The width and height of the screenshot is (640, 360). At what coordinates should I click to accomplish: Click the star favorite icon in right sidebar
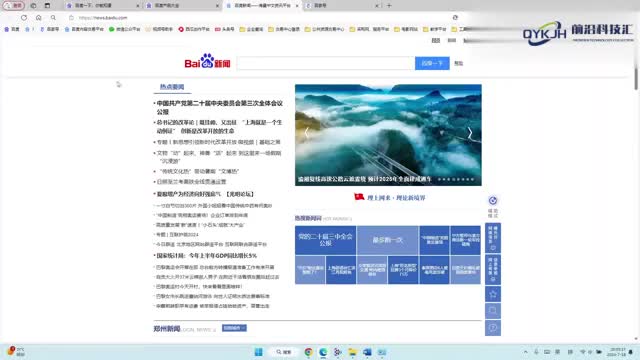pyautogui.click(x=493, y=294)
